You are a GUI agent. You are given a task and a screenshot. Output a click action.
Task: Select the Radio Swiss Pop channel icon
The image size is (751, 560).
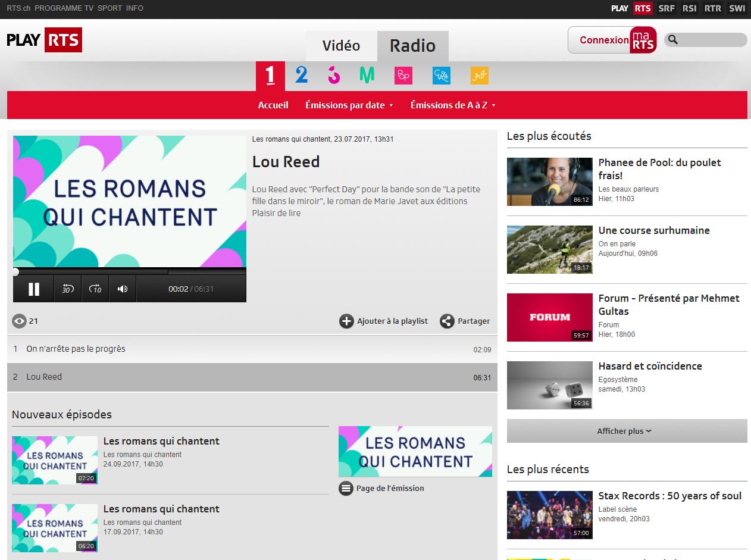pos(403,76)
